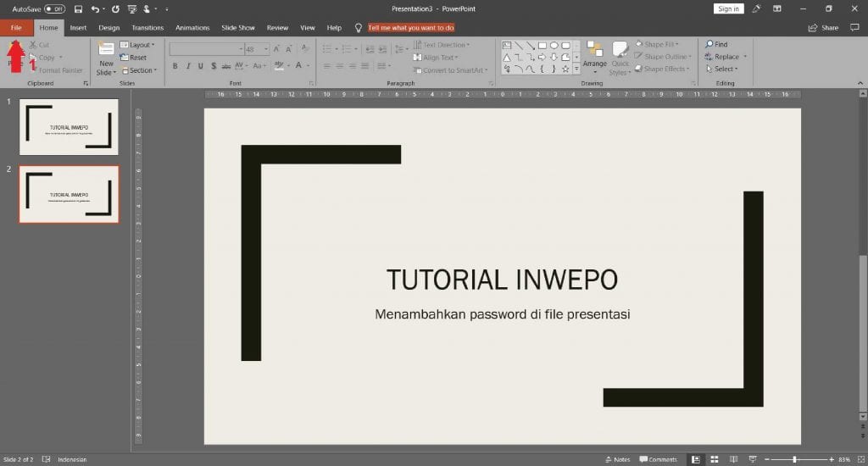Expand the font size combo box
The width and height of the screenshot is (868, 466).
click(266, 49)
